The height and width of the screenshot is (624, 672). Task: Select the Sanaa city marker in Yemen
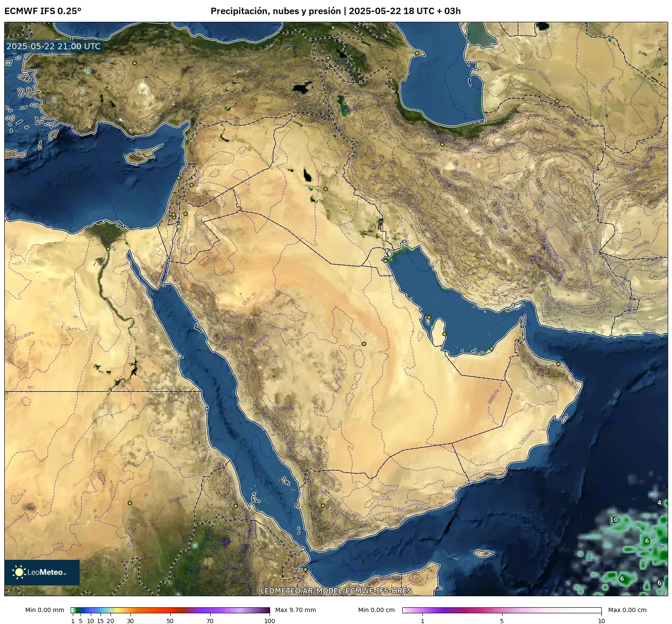click(323, 505)
